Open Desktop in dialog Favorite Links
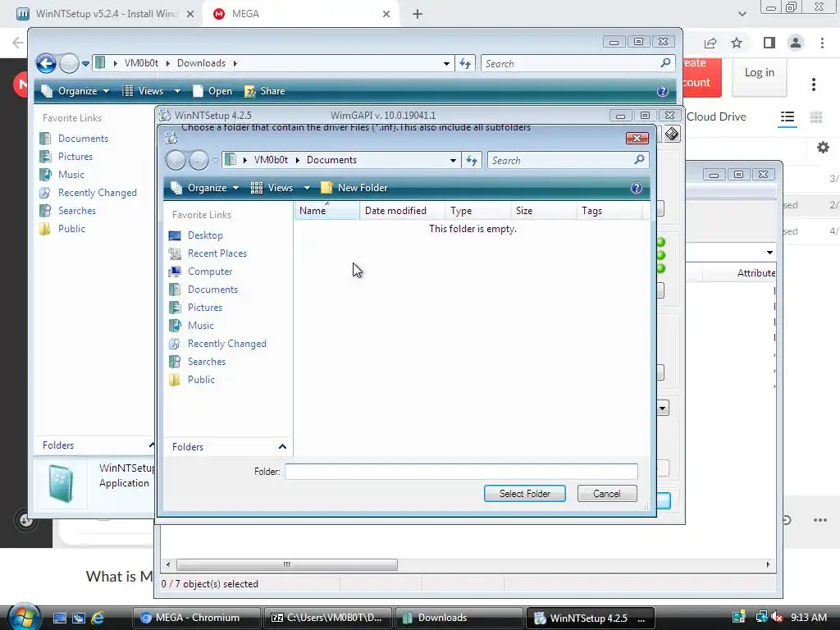The width and height of the screenshot is (840, 630). 205,235
